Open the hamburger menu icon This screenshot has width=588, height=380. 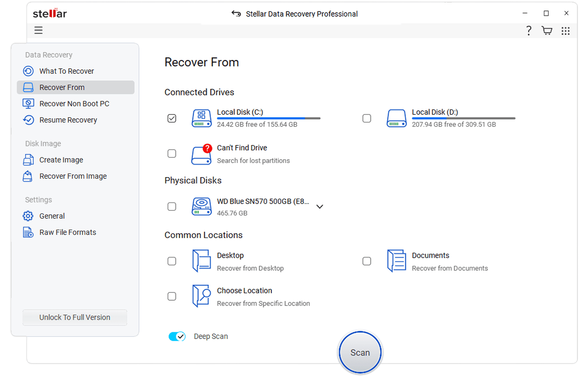pyautogui.click(x=38, y=30)
